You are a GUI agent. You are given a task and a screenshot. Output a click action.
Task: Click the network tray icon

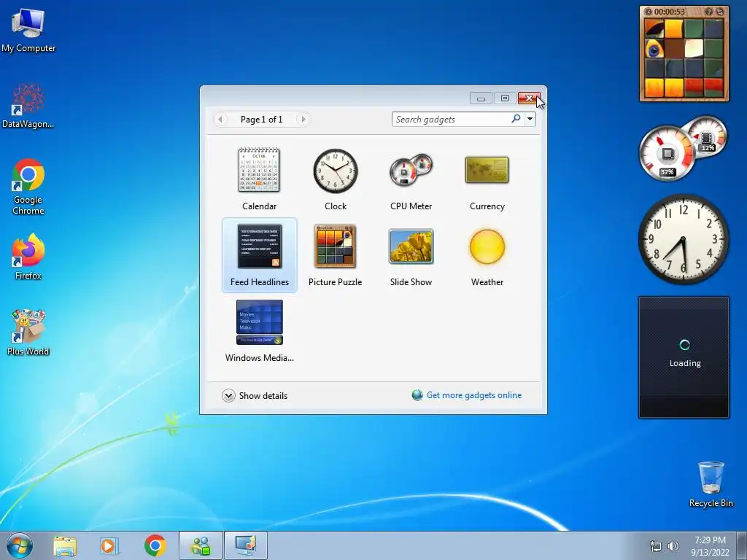click(x=656, y=547)
